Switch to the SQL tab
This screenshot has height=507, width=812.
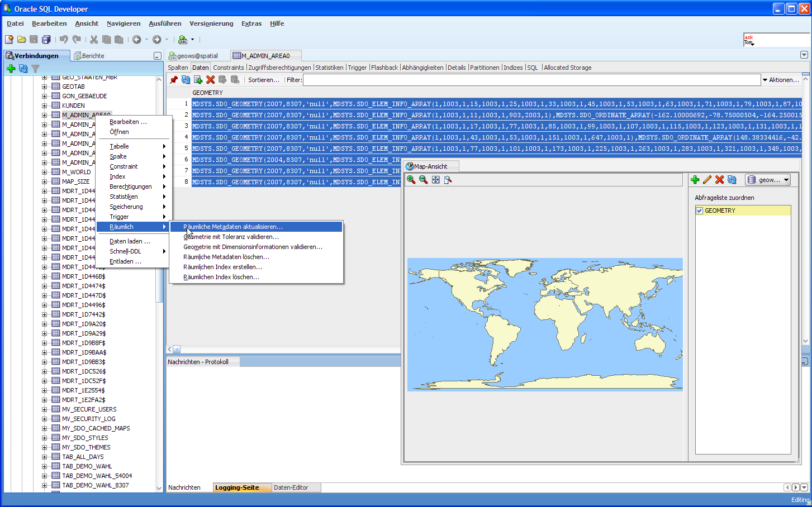[532, 67]
